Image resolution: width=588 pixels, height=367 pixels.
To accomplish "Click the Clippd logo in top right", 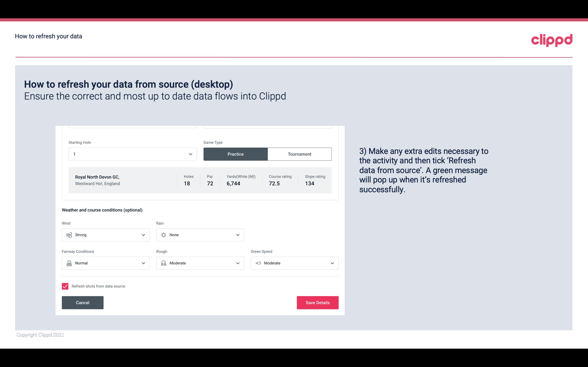I will coord(552,40).
